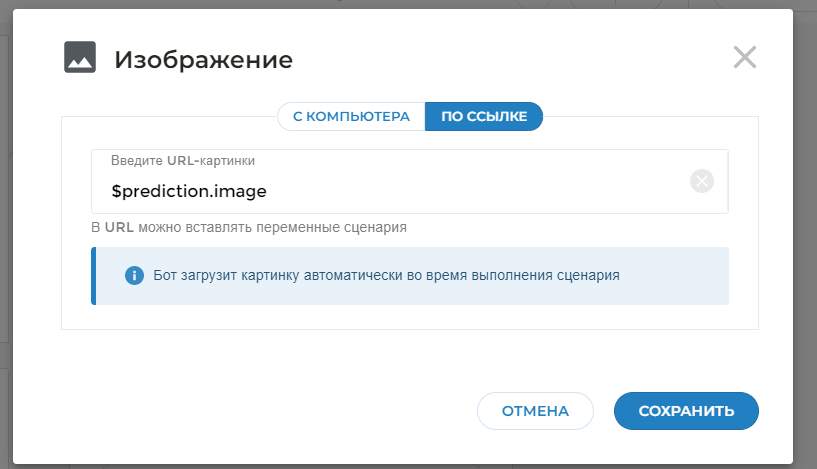Click the notice text about automatic image loading
The image size is (817, 469).
[x=386, y=275]
